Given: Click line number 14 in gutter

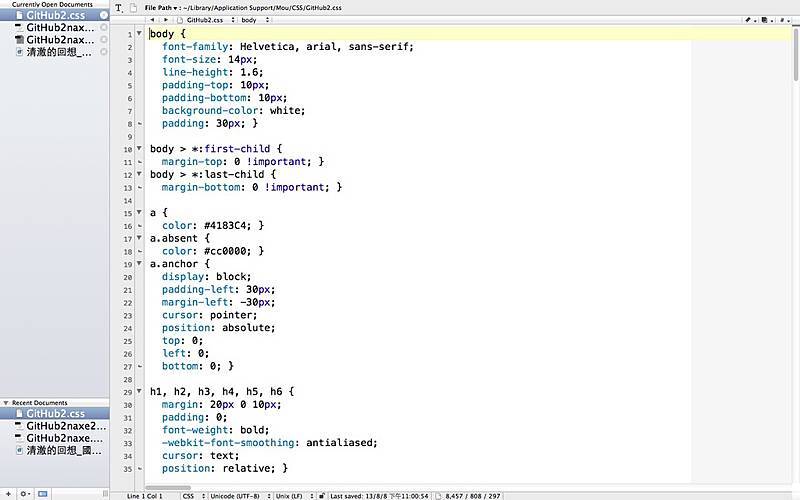Looking at the screenshot, I should (x=128, y=201).
